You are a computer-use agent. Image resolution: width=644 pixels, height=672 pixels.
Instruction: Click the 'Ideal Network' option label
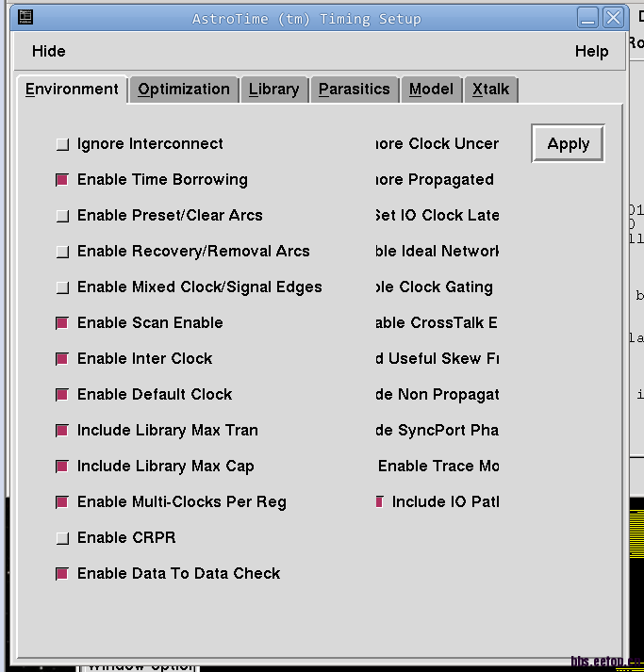point(438,251)
